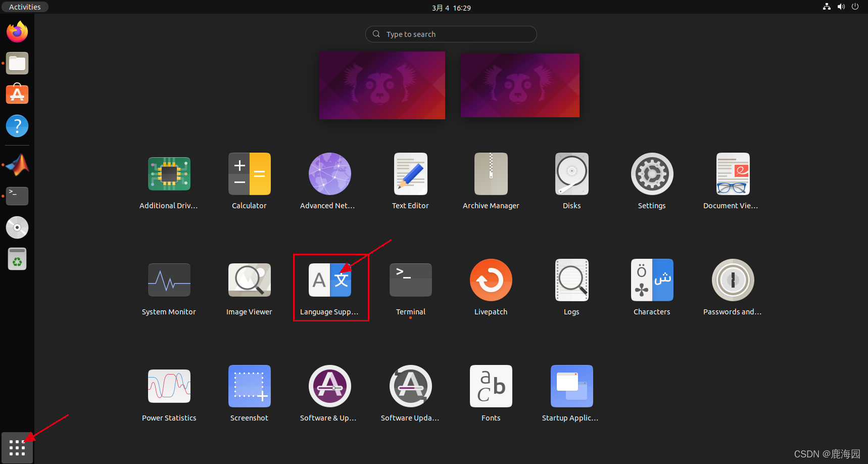Open Archive Manager

tap(491, 174)
